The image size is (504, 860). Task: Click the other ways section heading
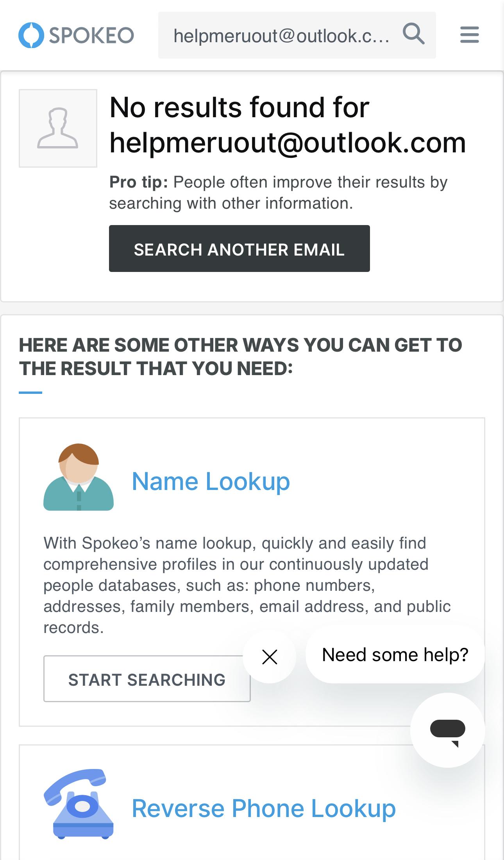(x=240, y=357)
